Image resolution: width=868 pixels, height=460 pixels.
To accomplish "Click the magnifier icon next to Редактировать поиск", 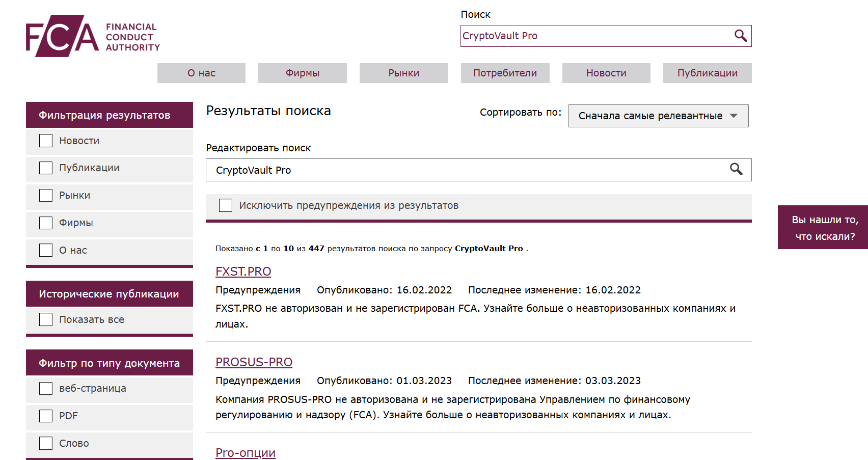I will (737, 170).
